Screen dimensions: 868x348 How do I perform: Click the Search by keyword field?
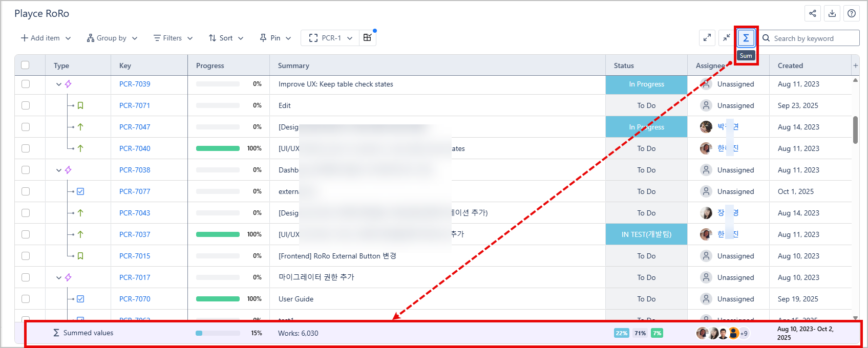tap(809, 38)
